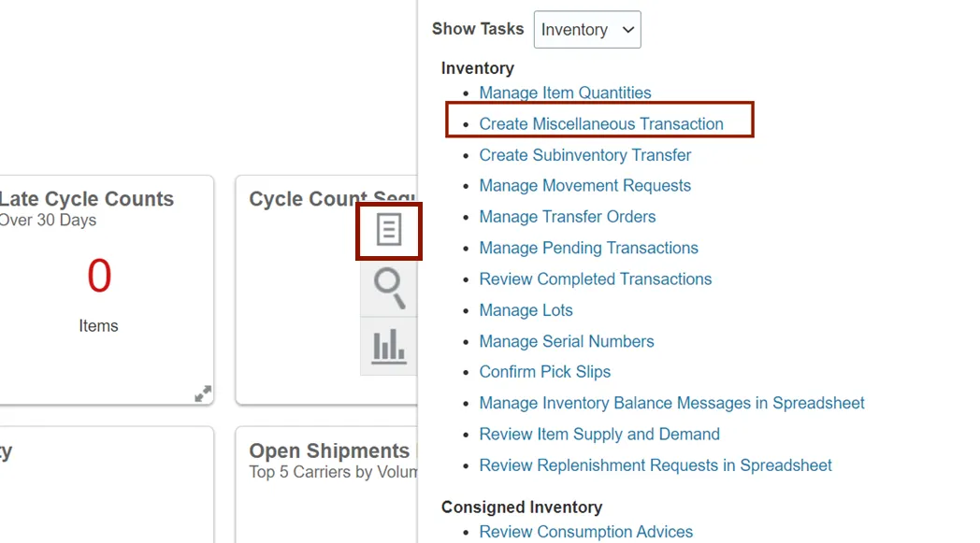The height and width of the screenshot is (543, 980).
Task: Click Create Miscellaneous Transaction link
Action: pyautogui.click(x=601, y=123)
